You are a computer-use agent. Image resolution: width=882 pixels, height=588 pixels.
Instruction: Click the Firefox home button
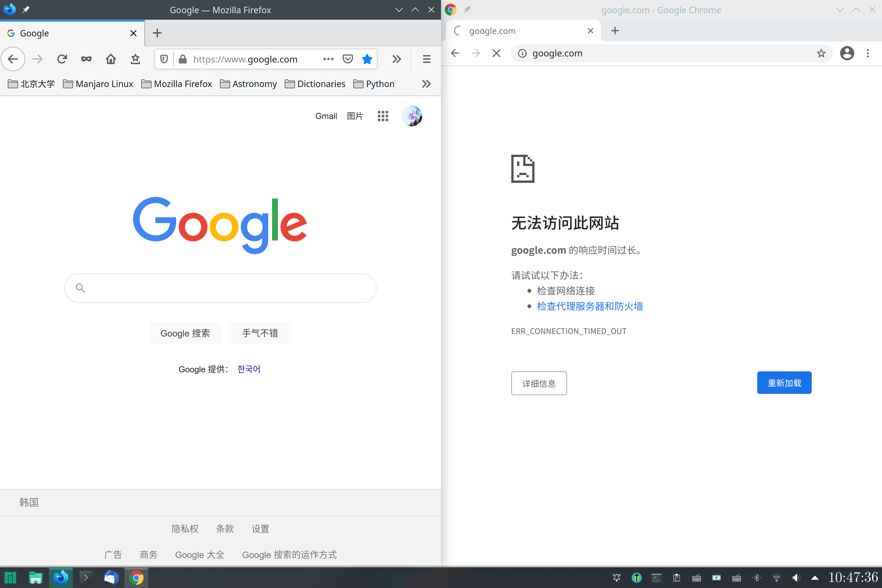pos(111,59)
